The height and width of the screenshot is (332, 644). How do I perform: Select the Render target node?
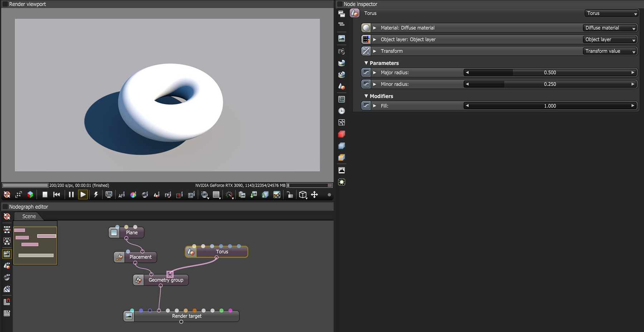pyautogui.click(x=181, y=316)
